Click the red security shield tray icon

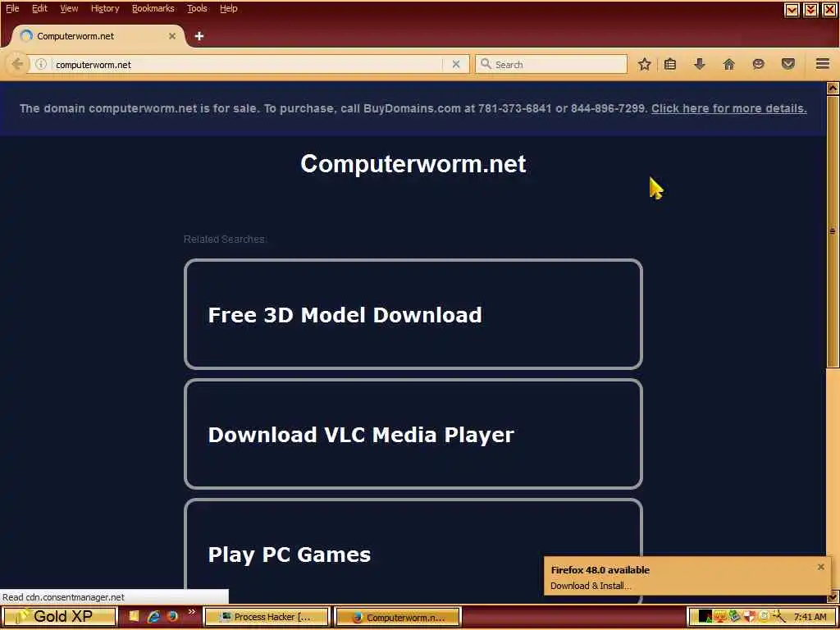coord(749,617)
